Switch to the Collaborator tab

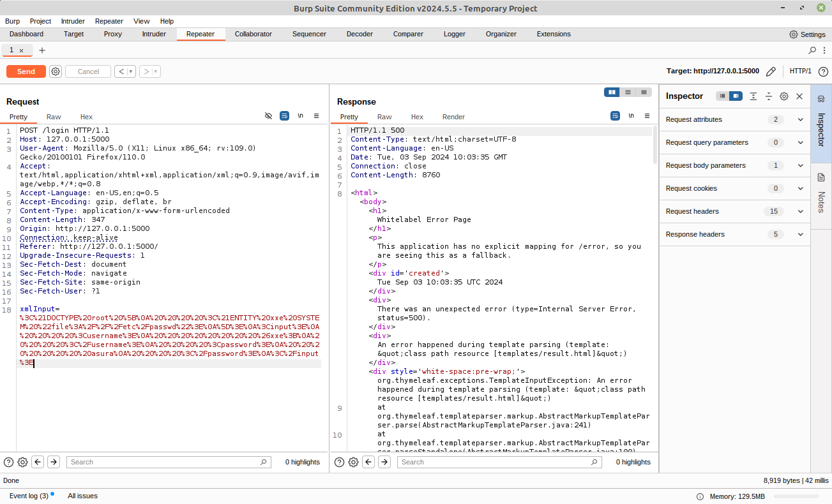tap(253, 34)
